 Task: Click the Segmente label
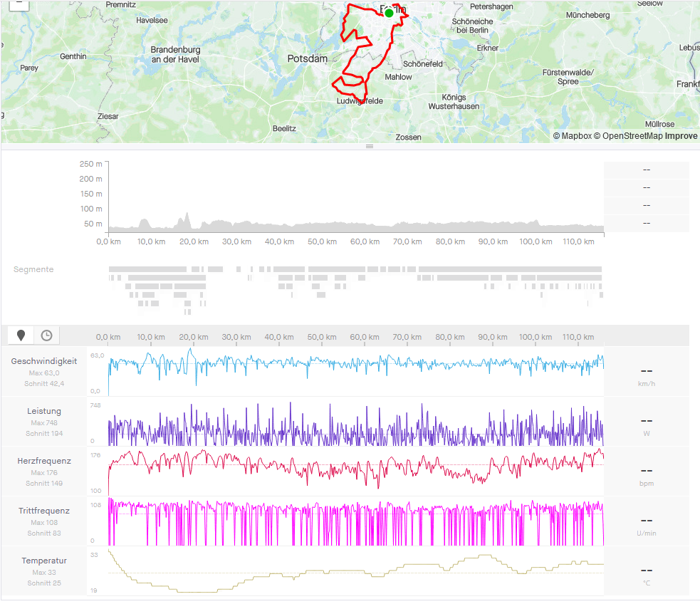[33, 269]
